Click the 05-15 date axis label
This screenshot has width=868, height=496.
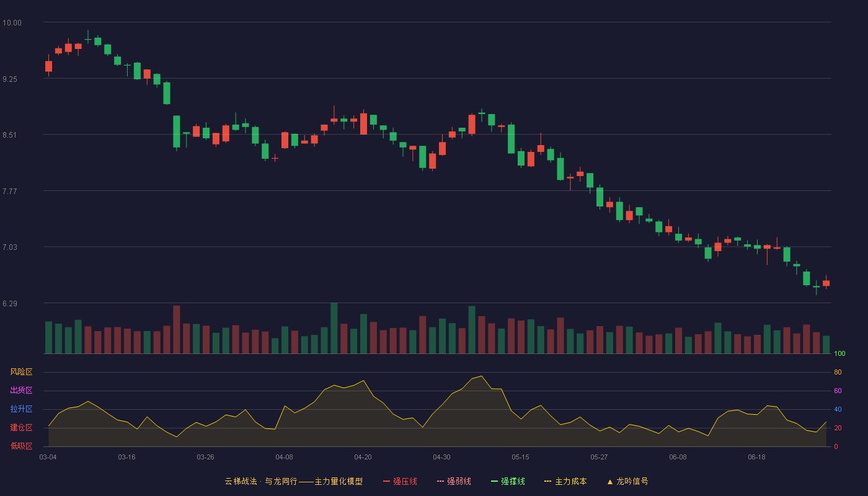(x=520, y=457)
